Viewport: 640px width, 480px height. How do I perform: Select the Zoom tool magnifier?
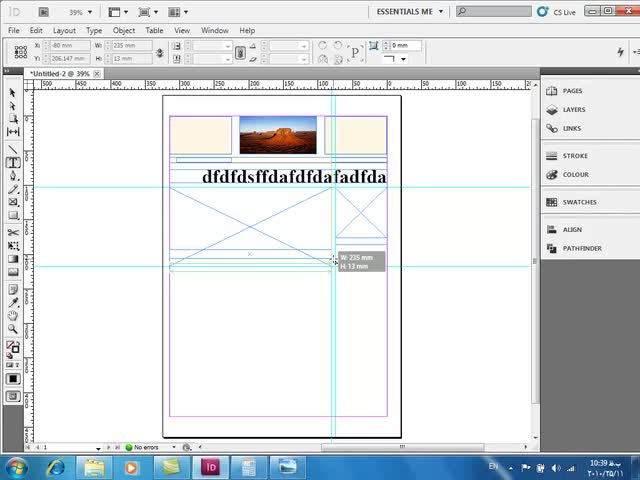tap(13, 329)
